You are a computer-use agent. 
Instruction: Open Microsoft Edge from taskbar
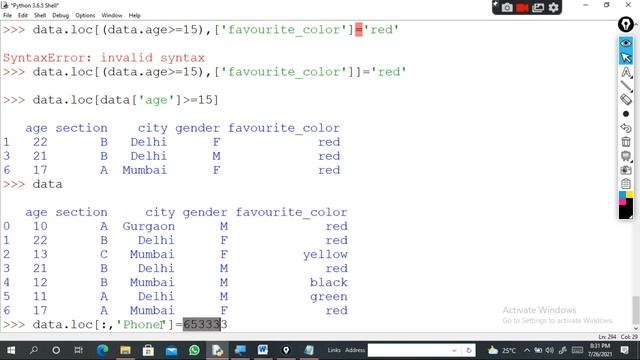pyautogui.click(x=102, y=350)
